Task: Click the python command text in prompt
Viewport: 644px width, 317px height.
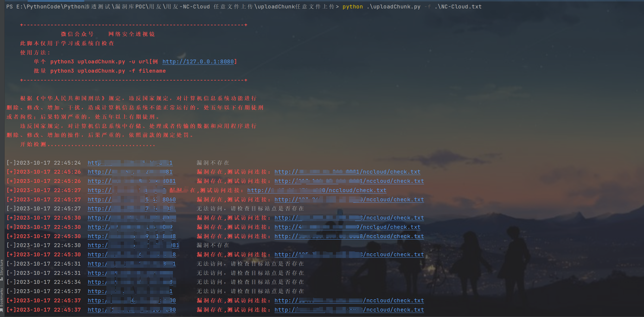Action: click(x=353, y=7)
